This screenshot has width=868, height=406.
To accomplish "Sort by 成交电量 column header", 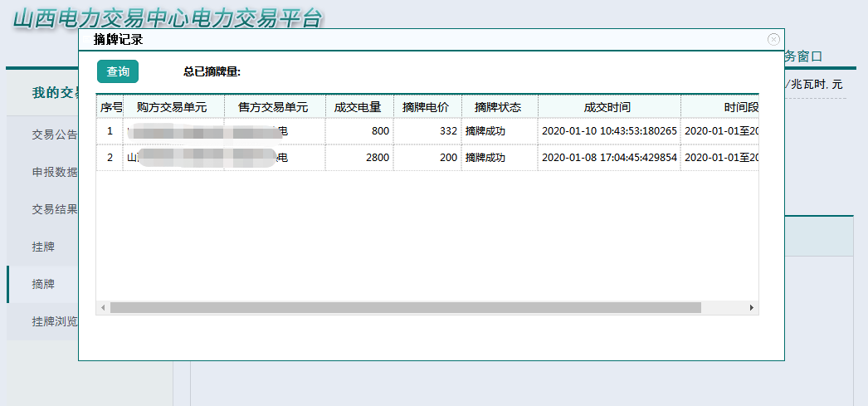I will click(358, 107).
